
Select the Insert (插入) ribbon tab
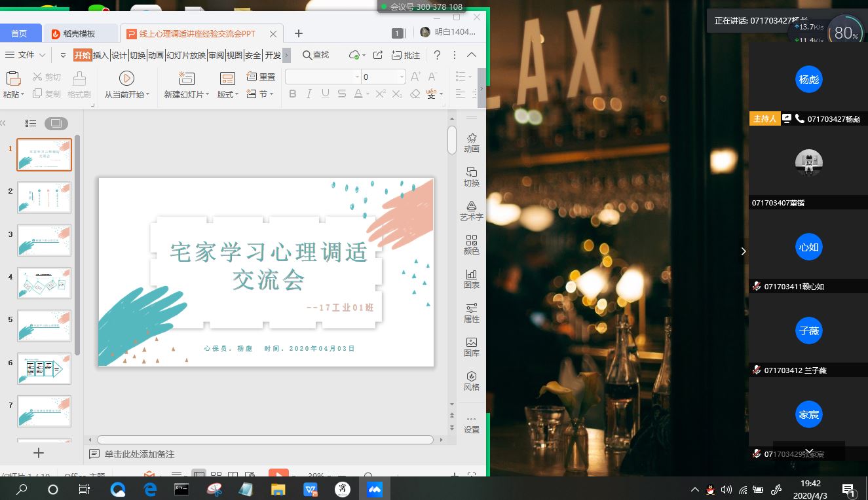click(x=100, y=55)
